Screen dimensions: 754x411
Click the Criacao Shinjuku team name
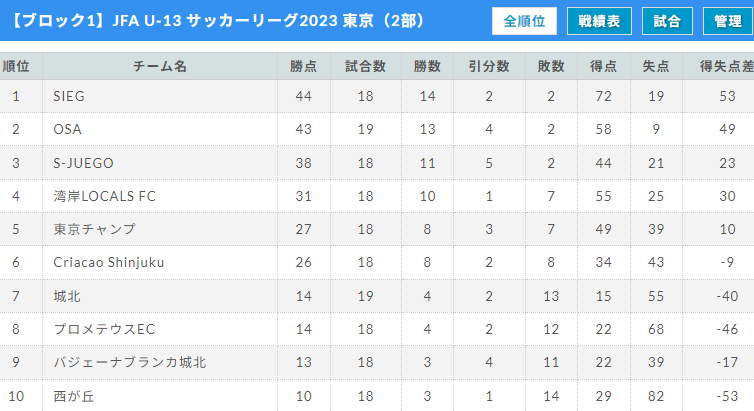(x=109, y=262)
